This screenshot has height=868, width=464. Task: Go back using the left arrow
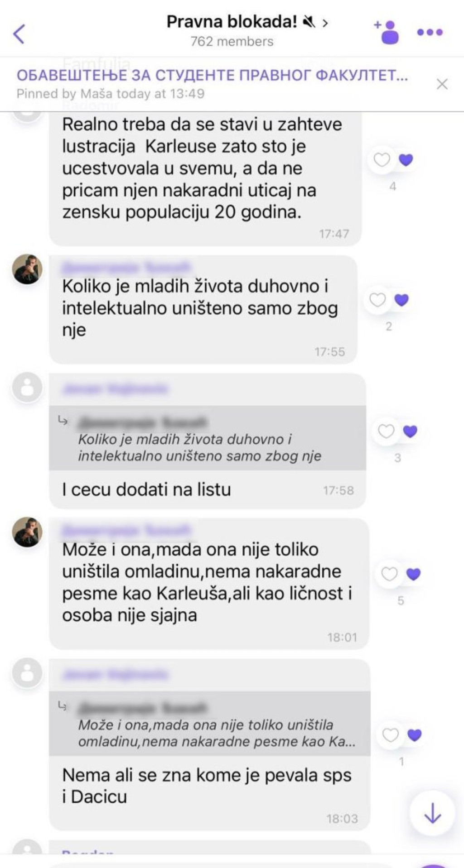coord(19,34)
